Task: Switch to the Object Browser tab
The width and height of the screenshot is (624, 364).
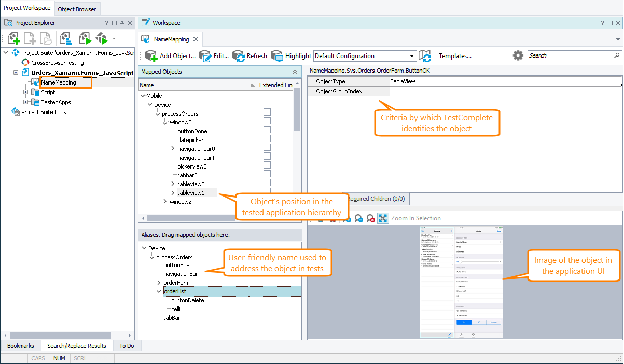Action: 77,9
